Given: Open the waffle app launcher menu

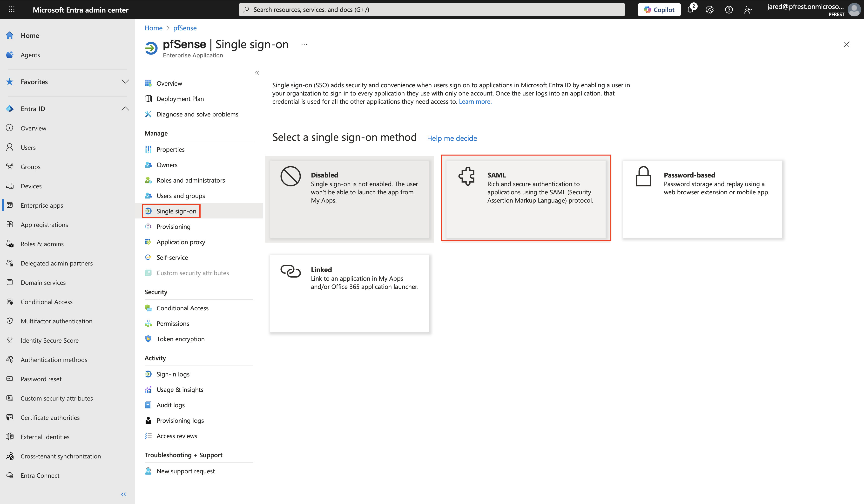Looking at the screenshot, I should click(11, 9).
